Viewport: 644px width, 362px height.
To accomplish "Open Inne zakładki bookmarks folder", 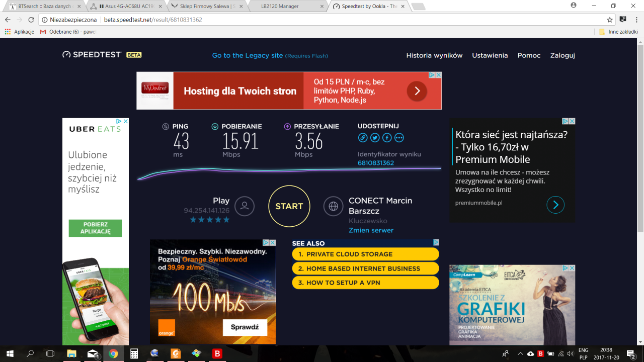I will (618, 32).
